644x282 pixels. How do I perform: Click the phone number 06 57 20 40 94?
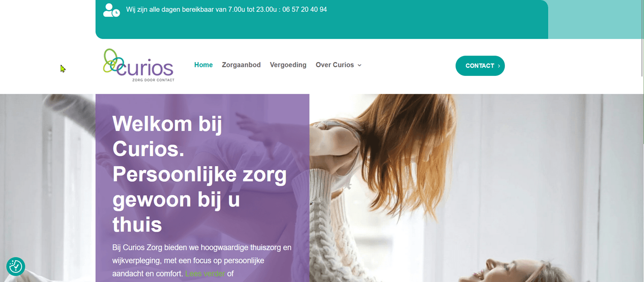point(305,10)
